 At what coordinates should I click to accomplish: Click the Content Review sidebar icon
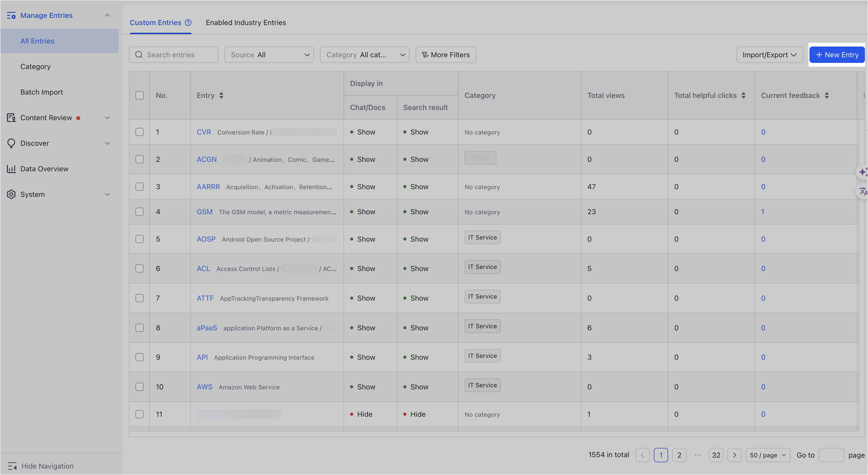point(11,118)
